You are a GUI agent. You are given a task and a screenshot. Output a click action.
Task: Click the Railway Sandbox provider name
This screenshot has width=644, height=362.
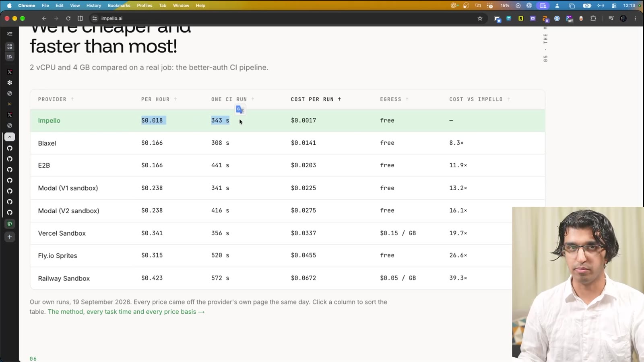click(64, 278)
